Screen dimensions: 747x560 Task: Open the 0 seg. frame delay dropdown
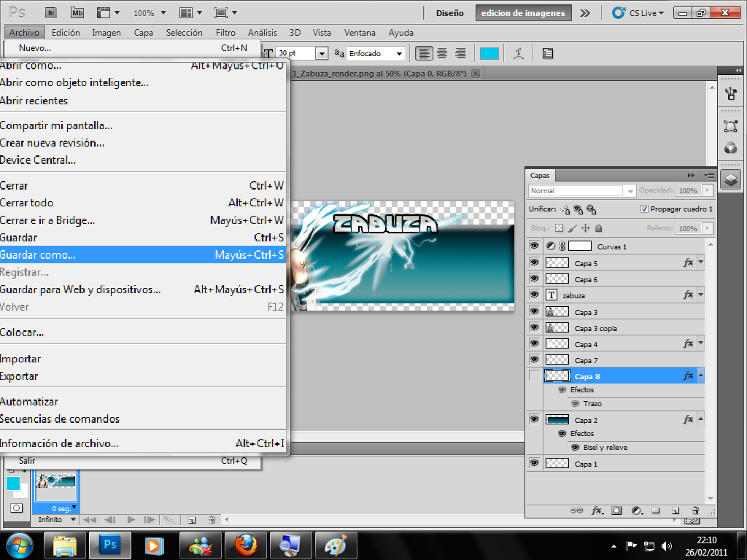[x=74, y=507]
